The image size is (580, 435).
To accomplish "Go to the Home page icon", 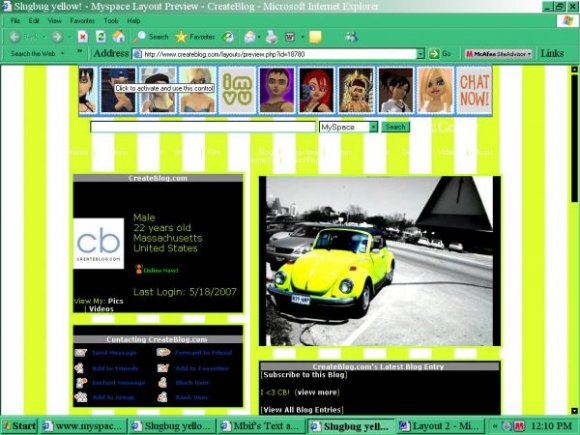I will [x=119, y=37].
